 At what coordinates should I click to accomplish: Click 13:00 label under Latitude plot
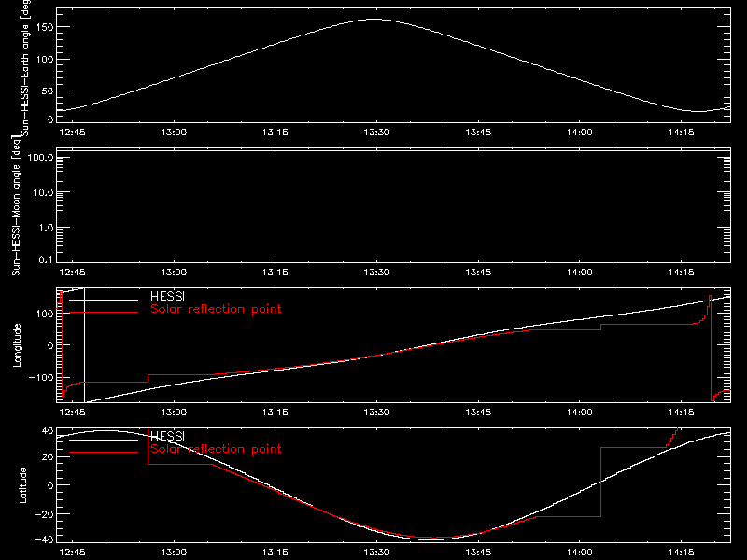tap(174, 553)
